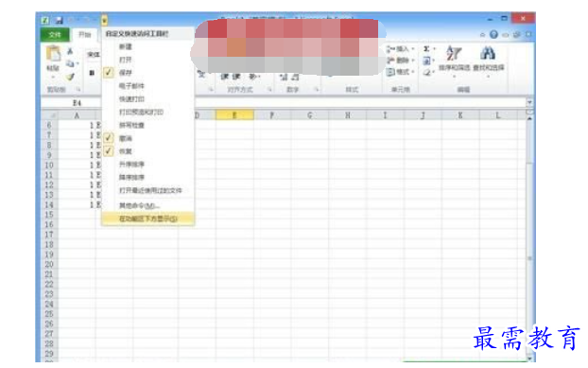Click the 排序和筛选 sort and filter icon
588x368 pixels.
(x=454, y=54)
